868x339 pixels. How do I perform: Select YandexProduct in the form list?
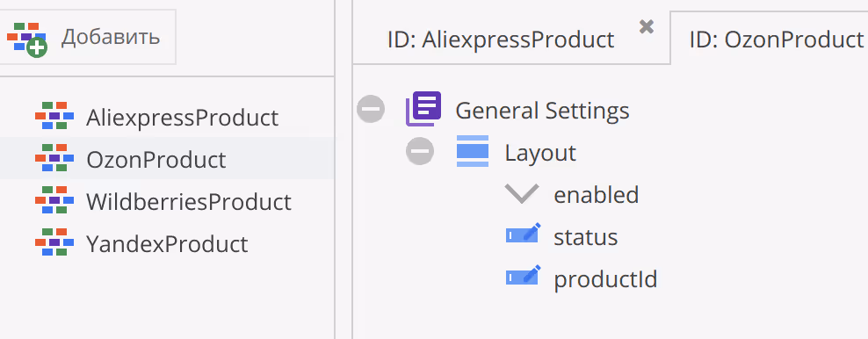(x=167, y=244)
